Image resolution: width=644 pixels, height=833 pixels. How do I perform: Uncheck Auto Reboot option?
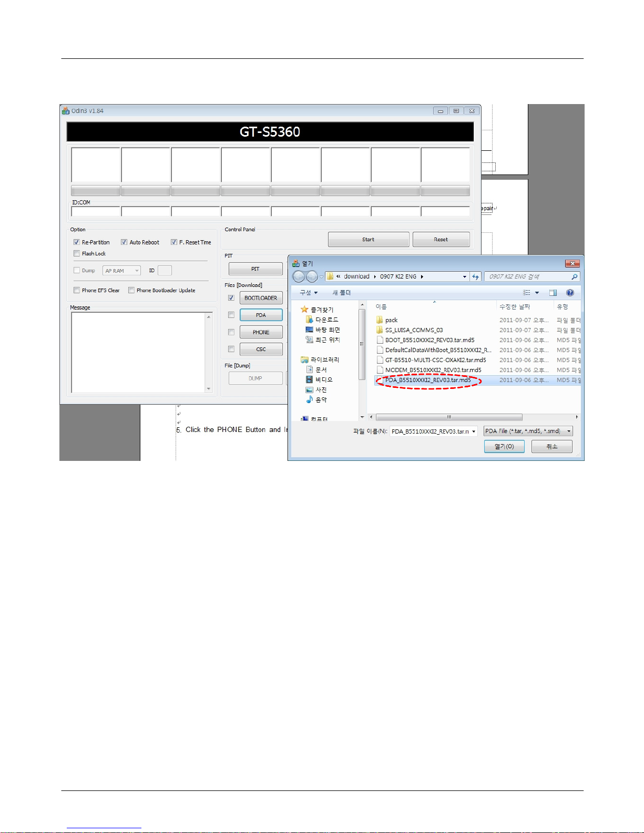tap(124, 242)
